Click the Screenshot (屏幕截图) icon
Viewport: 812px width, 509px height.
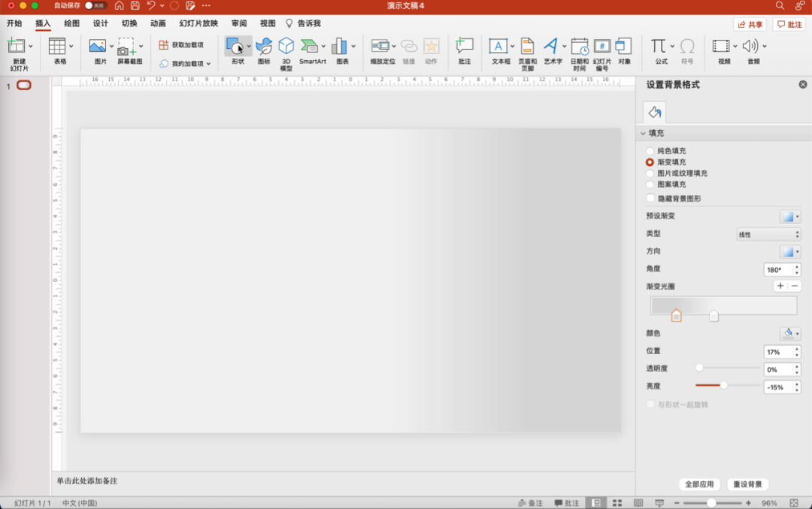[126, 46]
